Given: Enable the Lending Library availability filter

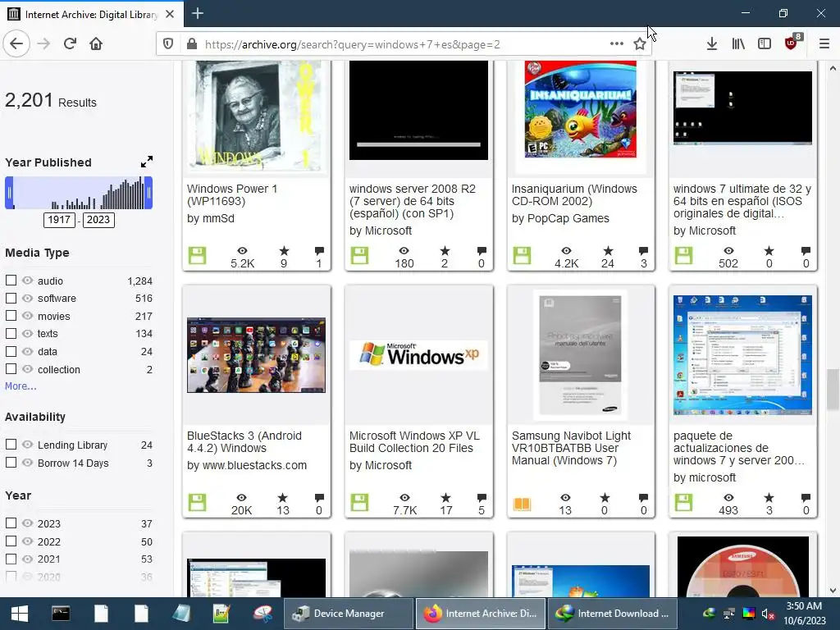Looking at the screenshot, I should click(x=11, y=444).
